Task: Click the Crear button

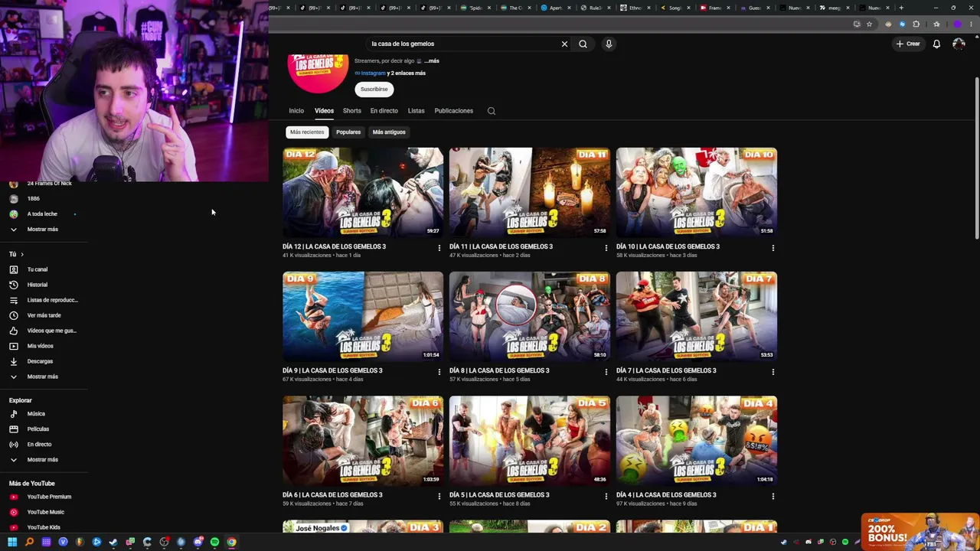Action: point(908,44)
